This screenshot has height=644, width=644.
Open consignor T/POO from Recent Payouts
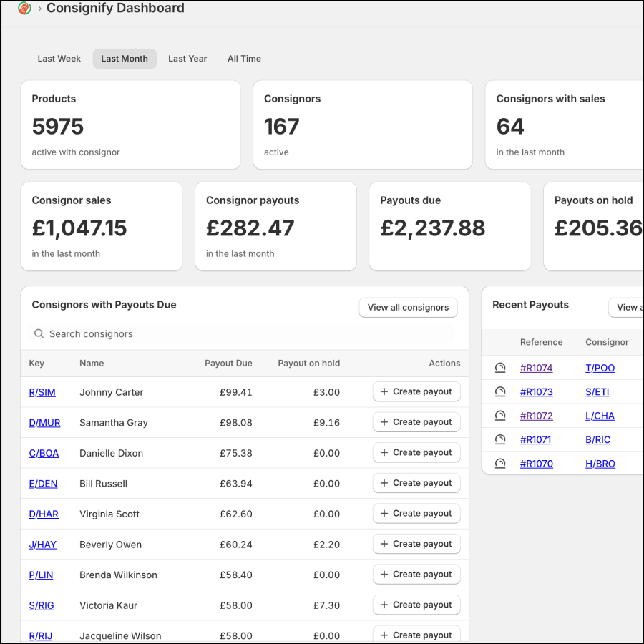(x=600, y=368)
